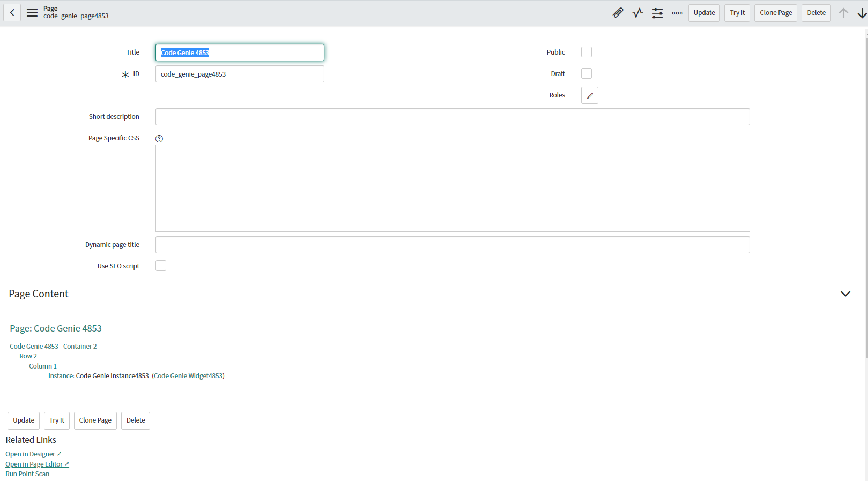
Task: Click Try It in the top header
Action: (737, 13)
